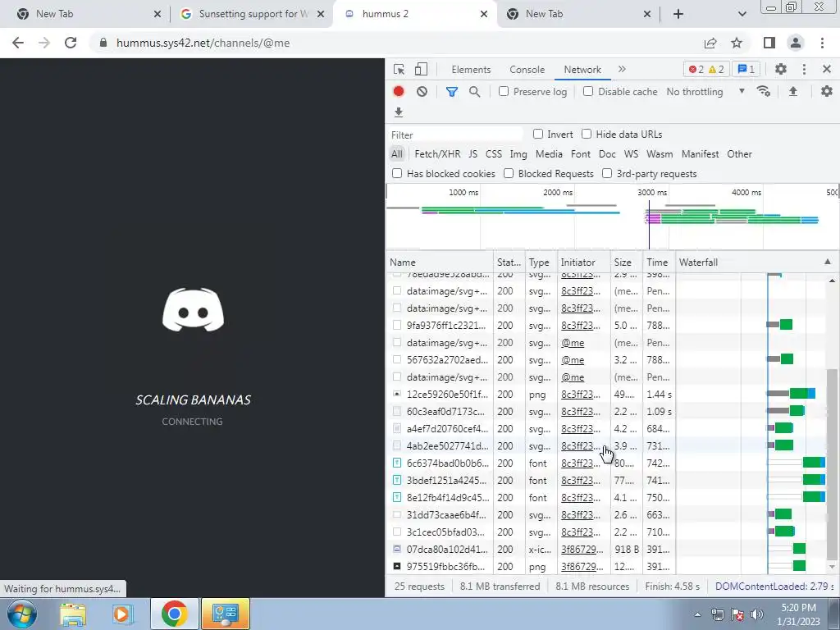Open Windows Explorer from taskbar
840x630 pixels.
tap(73, 614)
